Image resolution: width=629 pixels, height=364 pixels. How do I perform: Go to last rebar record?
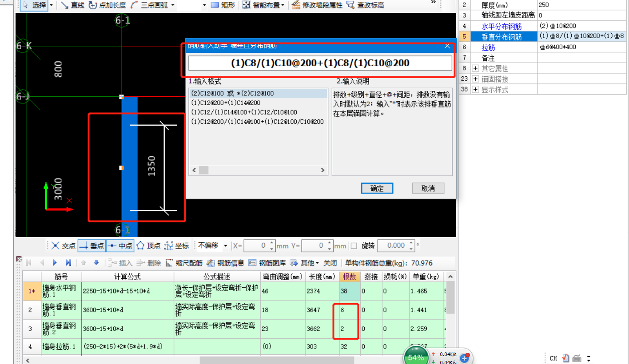(68, 263)
